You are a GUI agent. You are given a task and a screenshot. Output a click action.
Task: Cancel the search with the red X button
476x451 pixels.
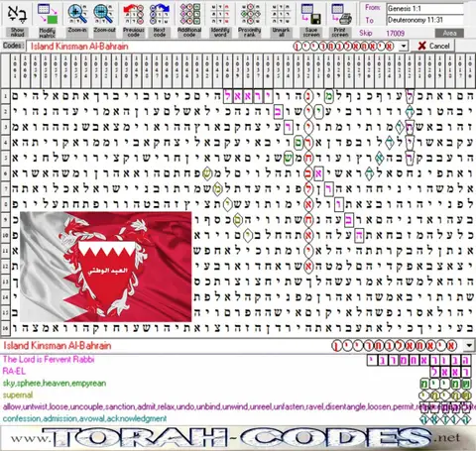[x=433, y=46]
